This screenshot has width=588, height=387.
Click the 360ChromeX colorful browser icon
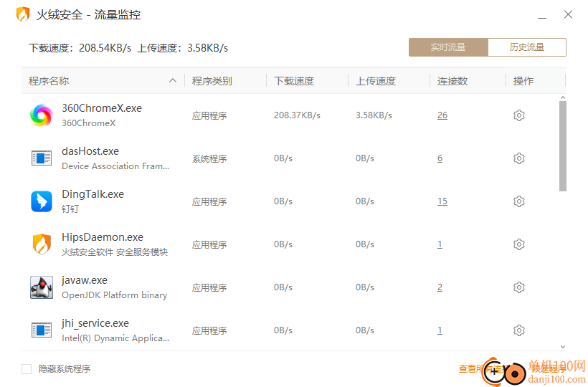42,115
